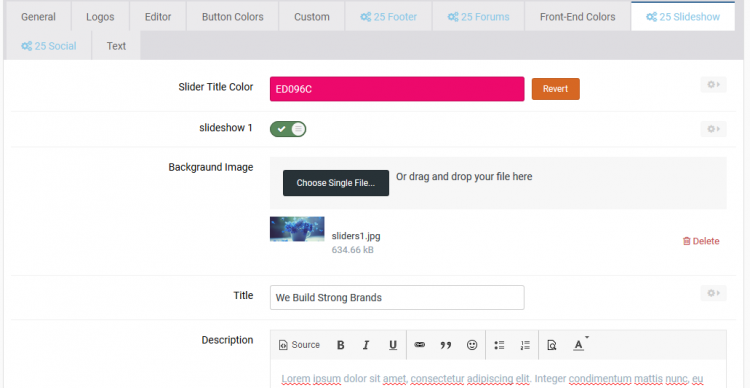Image resolution: width=750 pixels, height=388 pixels.
Task: Click the Background Image label
Action: [210, 167]
